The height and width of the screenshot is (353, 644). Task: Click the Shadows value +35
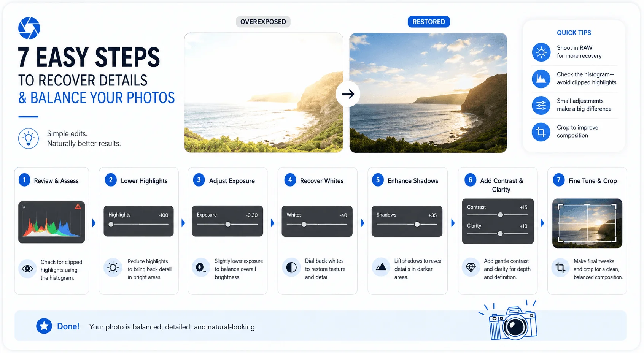click(x=433, y=215)
